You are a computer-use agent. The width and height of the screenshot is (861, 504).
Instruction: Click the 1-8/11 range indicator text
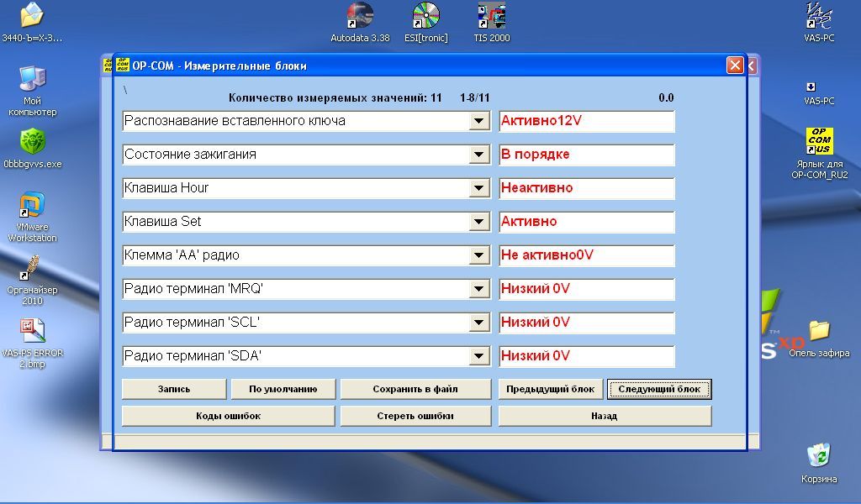[x=475, y=98]
